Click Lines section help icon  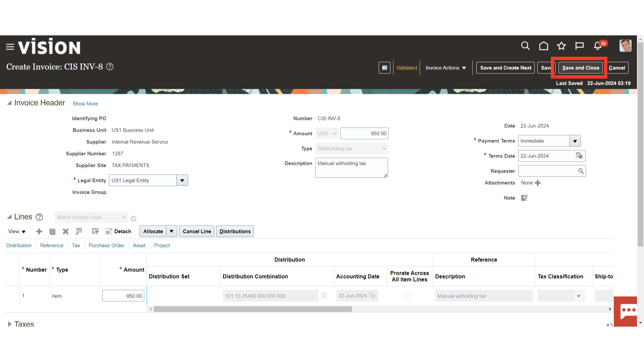click(x=39, y=217)
